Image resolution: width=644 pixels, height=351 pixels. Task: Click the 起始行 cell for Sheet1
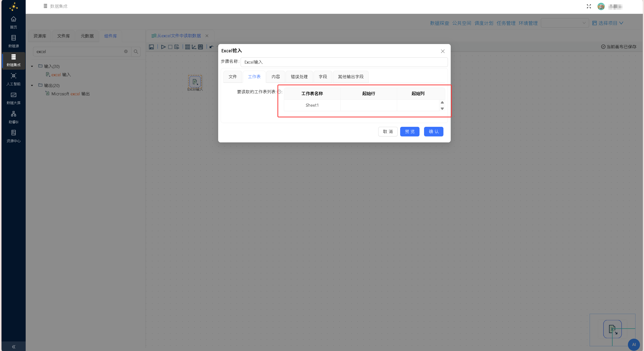368,105
